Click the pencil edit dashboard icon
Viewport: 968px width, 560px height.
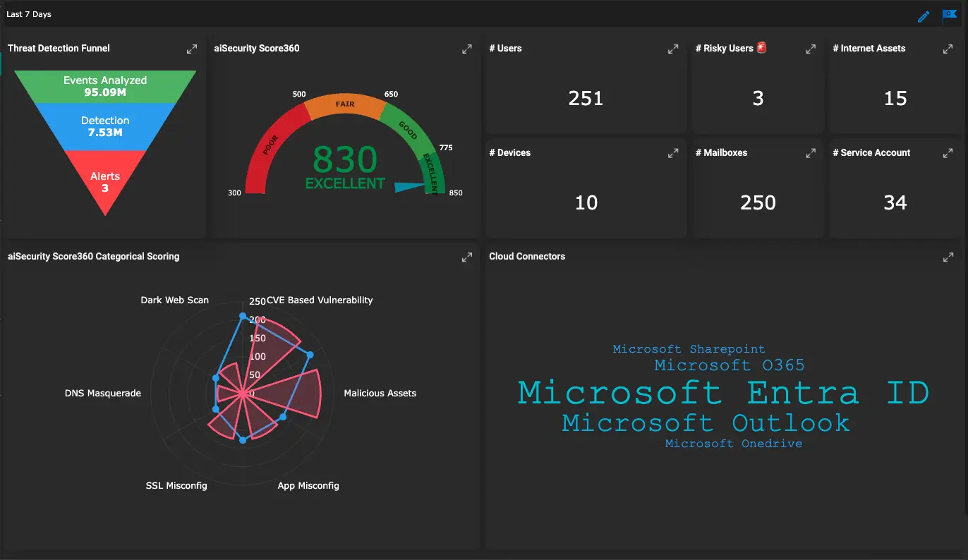coord(924,16)
